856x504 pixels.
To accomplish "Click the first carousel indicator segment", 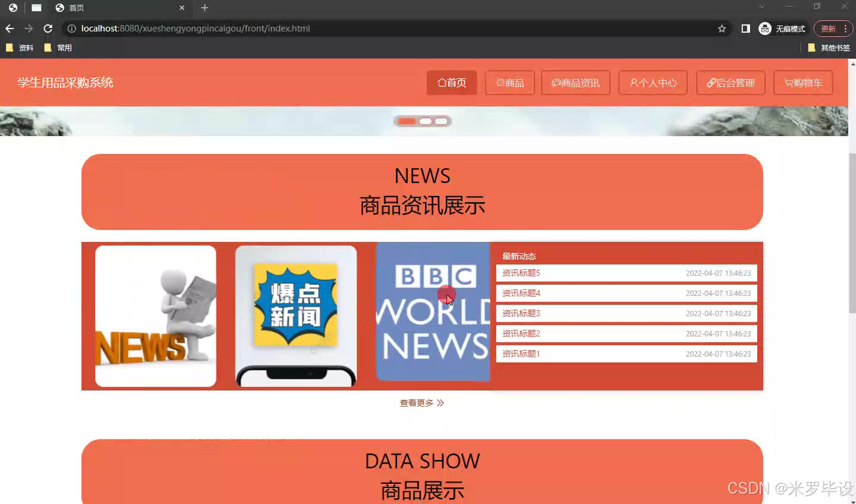I will click(x=407, y=121).
